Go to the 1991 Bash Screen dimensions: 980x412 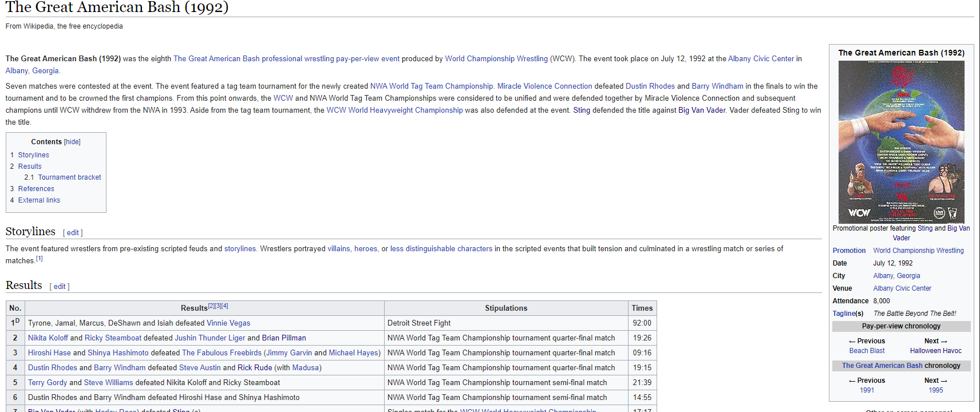(867, 390)
